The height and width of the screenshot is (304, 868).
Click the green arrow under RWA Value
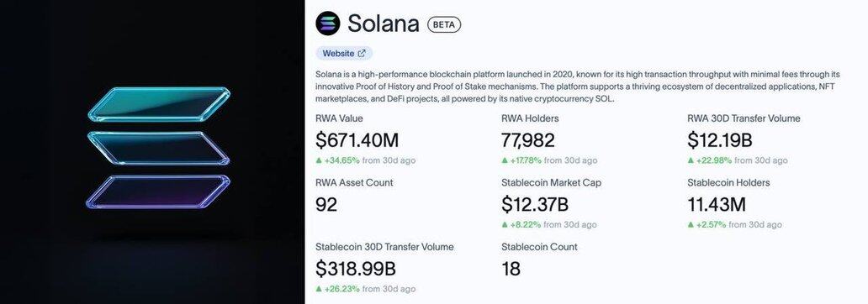(318, 161)
